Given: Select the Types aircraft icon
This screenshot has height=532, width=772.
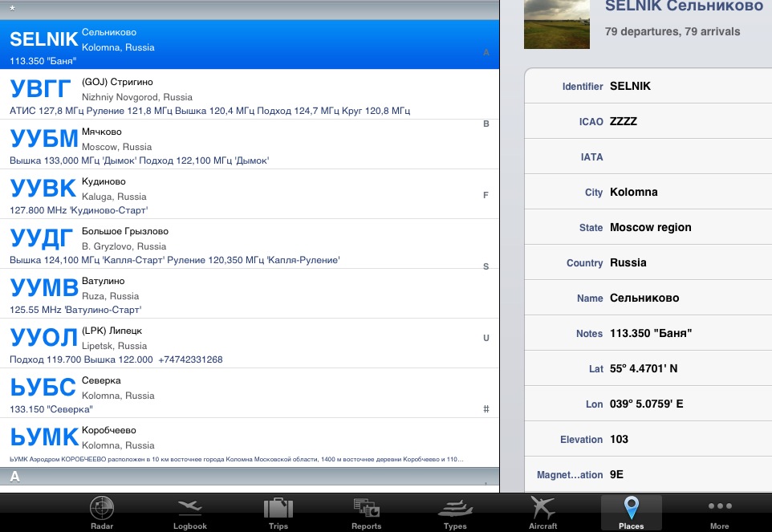Looking at the screenshot, I should coord(455,509).
